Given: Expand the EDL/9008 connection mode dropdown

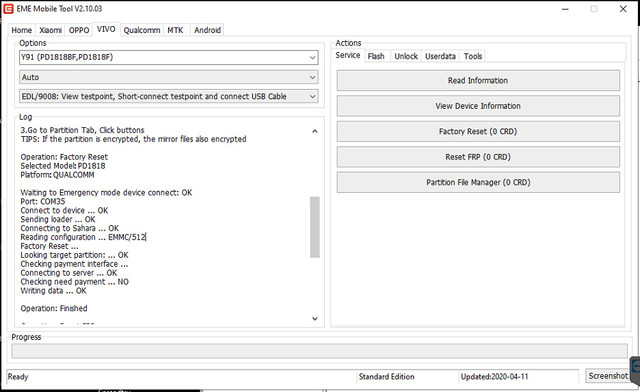Looking at the screenshot, I should 169,96.
